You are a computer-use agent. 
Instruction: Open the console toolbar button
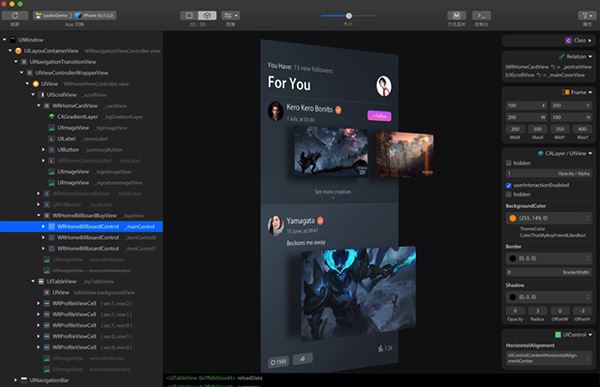click(x=481, y=15)
